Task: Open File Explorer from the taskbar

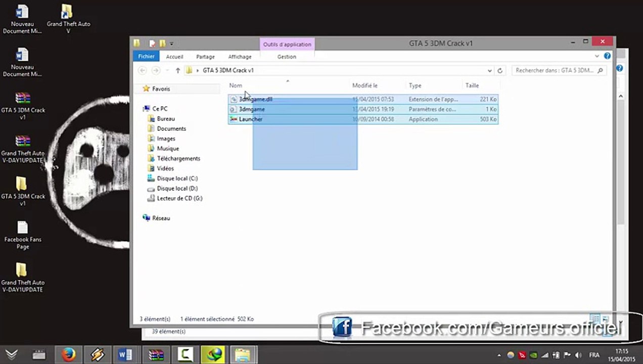Action: coord(243,355)
